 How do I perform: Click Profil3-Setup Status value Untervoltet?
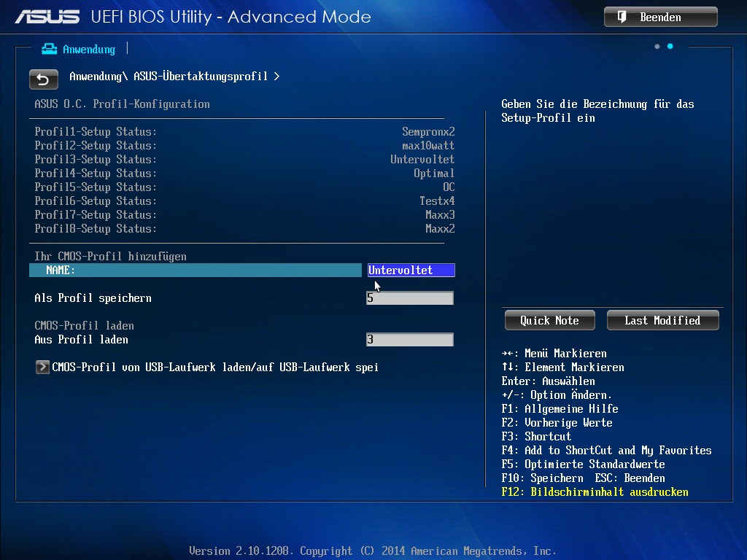point(422,159)
